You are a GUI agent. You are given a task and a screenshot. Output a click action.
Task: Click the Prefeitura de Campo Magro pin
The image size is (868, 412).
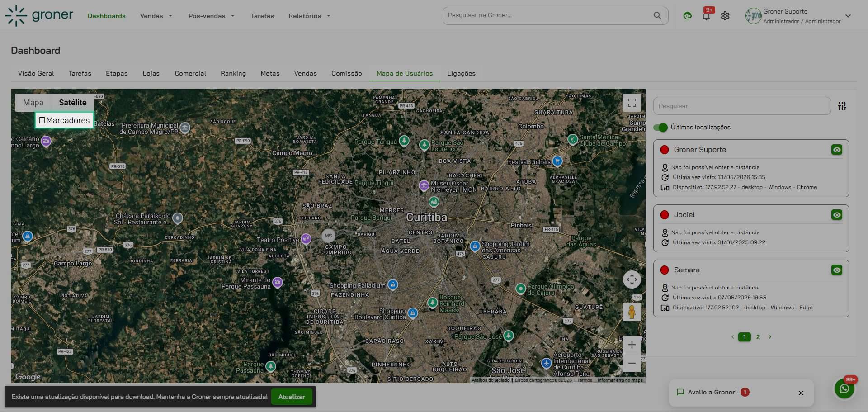pyautogui.click(x=185, y=128)
